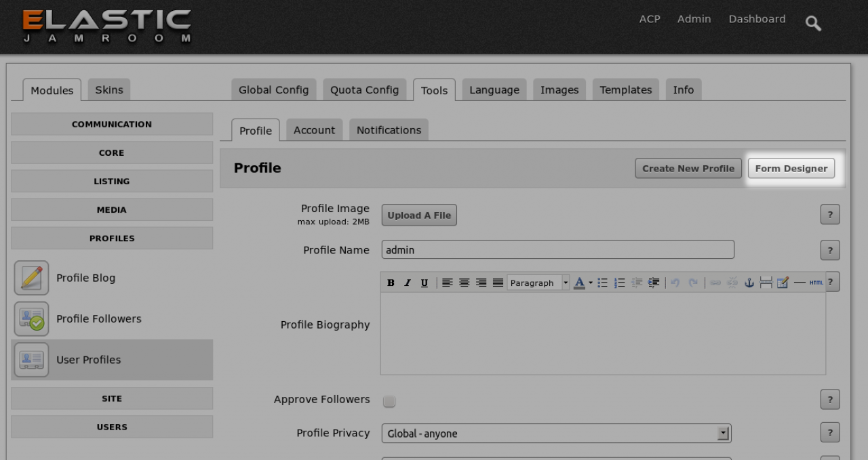Click into the Profile Name field
Viewport: 868px width, 460px height.
point(557,250)
